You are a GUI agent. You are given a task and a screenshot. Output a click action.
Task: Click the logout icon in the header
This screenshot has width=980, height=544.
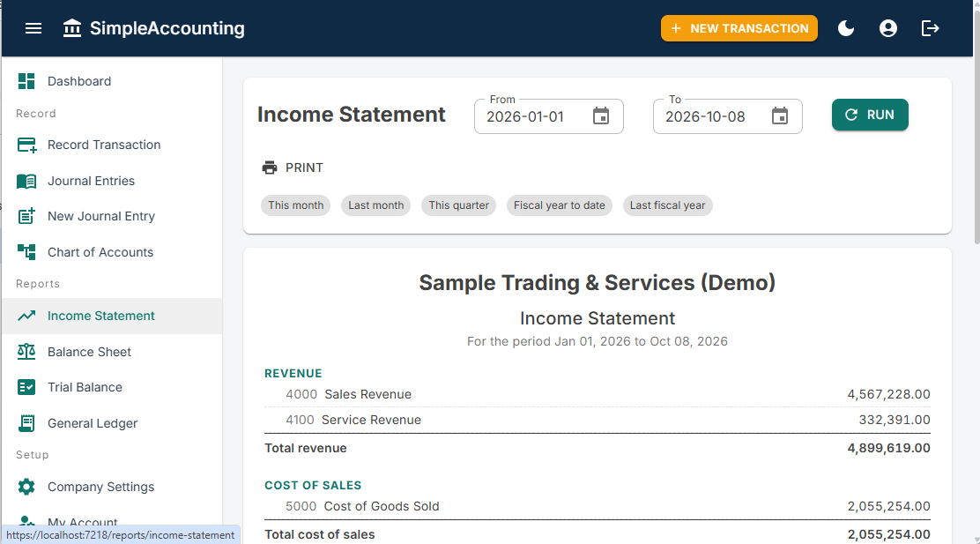click(930, 28)
